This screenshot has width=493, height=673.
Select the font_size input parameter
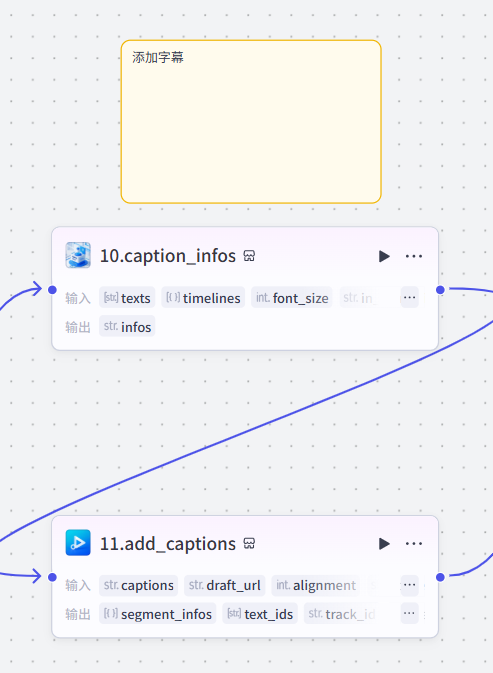[x=292, y=297]
